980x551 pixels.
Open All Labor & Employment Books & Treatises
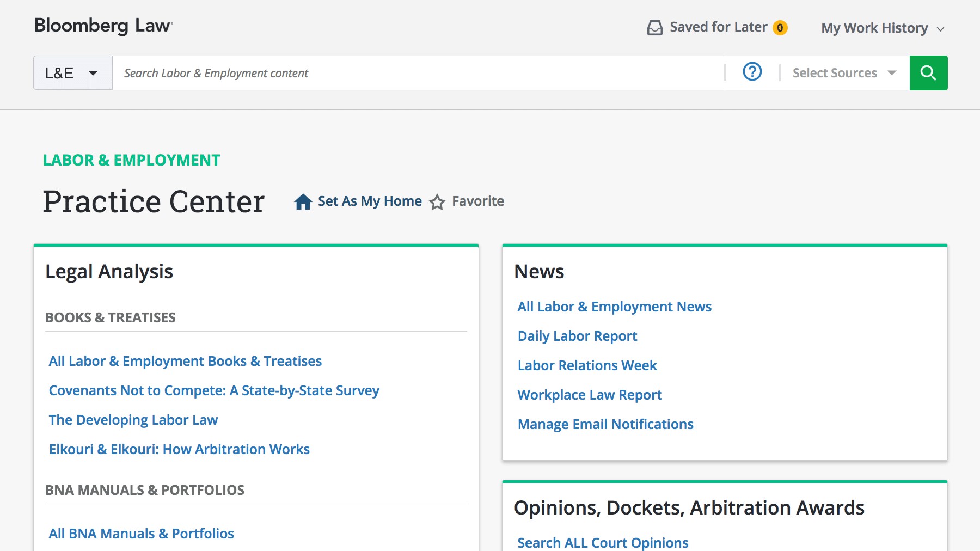tap(185, 361)
